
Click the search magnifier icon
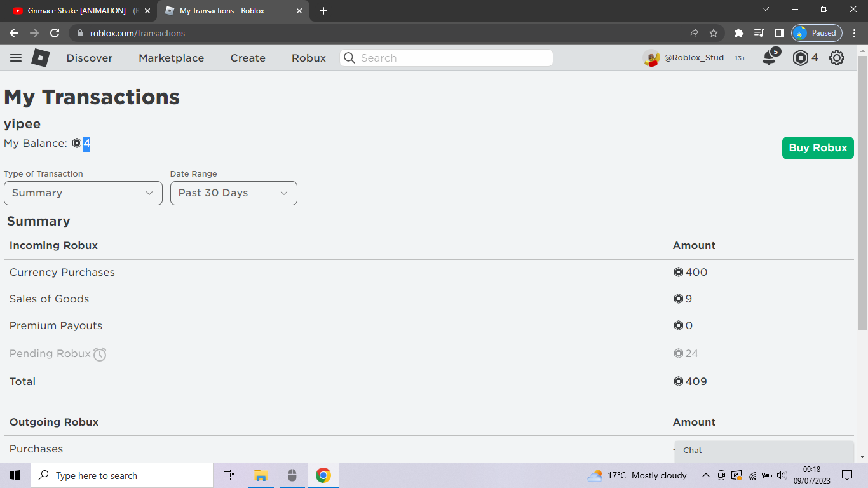[349, 58]
